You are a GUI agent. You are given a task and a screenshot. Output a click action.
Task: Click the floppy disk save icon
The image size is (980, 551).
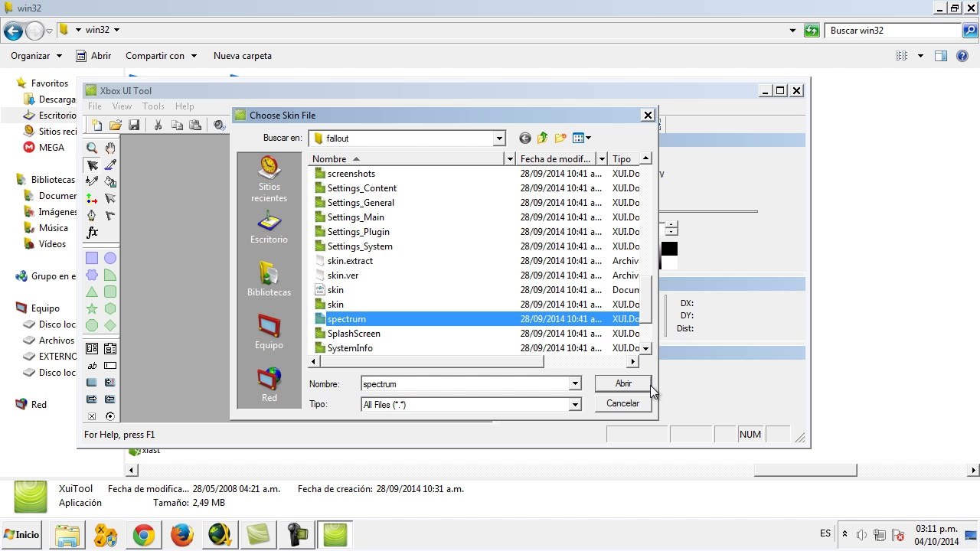(x=134, y=125)
